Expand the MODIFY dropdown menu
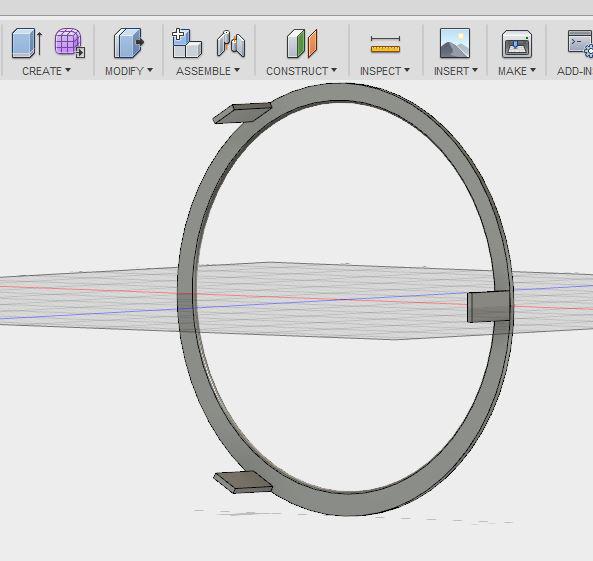593x561 pixels. pyautogui.click(x=129, y=71)
